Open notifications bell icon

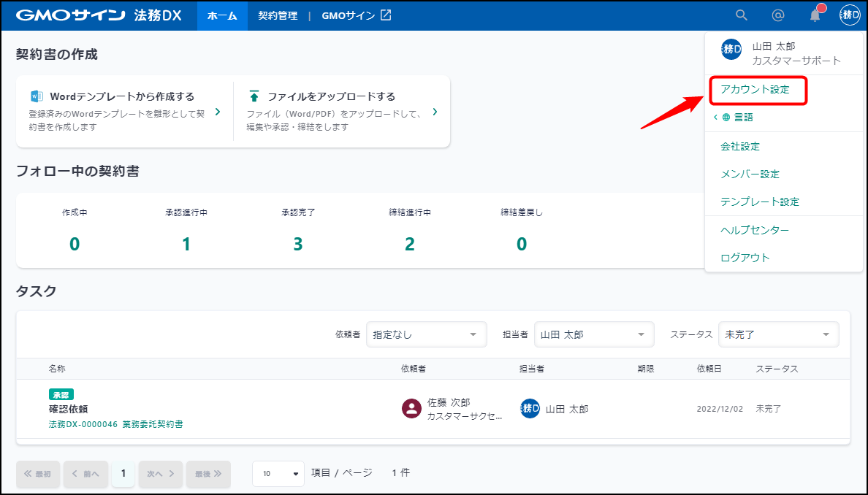click(x=815, y=15)
